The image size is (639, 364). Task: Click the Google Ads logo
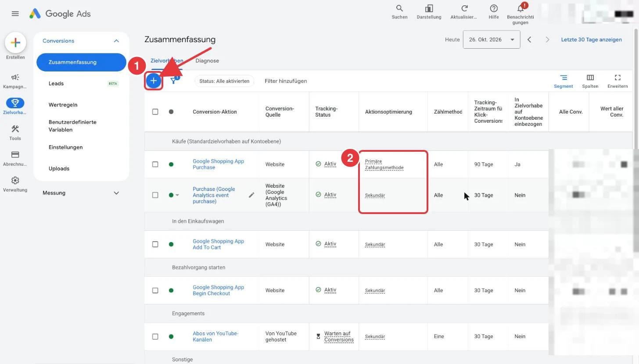point(60,14)
